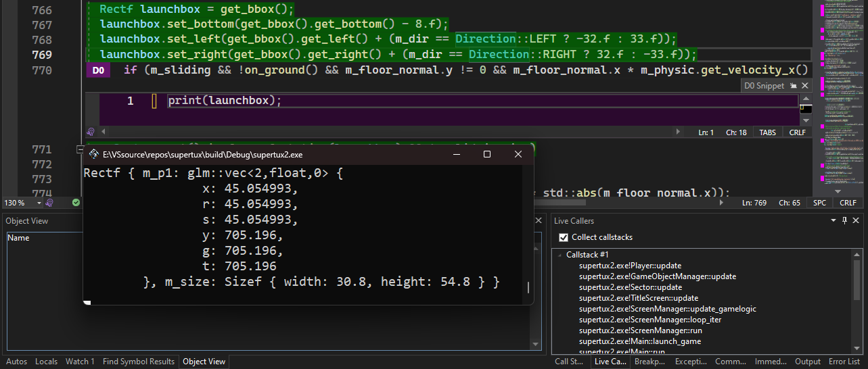The width and height of the screenshot is (868, 369).
Task: Open Find Symbol Results tab
Action: click(139, 362)
